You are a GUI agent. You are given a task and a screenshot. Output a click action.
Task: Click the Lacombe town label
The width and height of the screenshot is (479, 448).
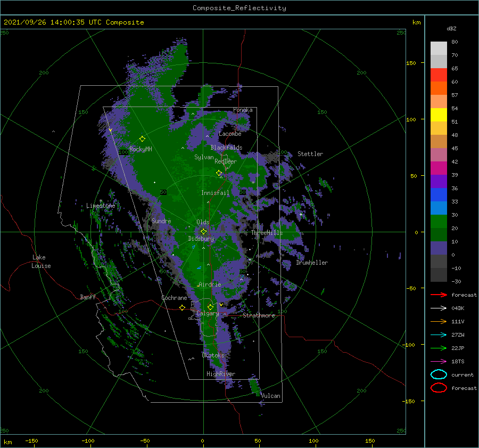tap(230, 134)
